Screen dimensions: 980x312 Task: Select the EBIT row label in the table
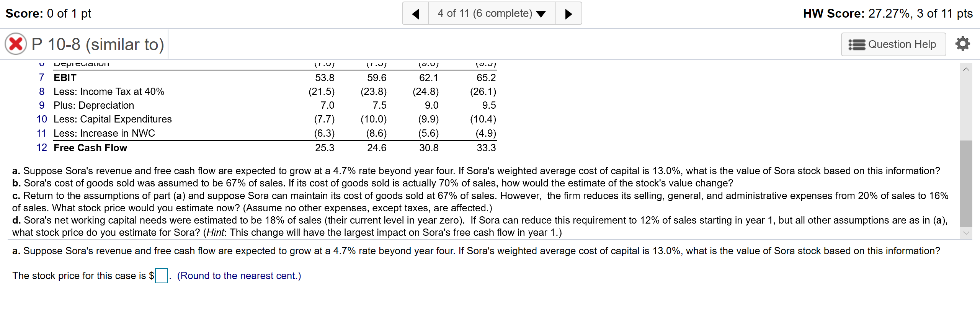point(64,77)
